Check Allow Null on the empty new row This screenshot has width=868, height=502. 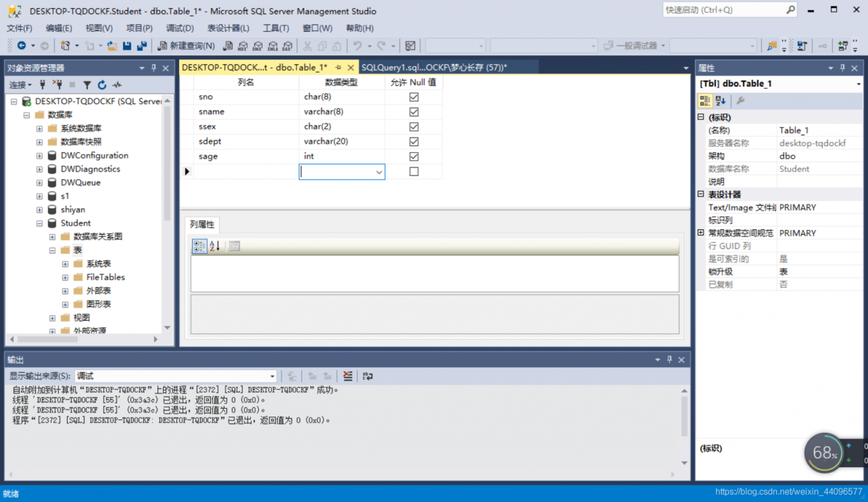(414, 172)
